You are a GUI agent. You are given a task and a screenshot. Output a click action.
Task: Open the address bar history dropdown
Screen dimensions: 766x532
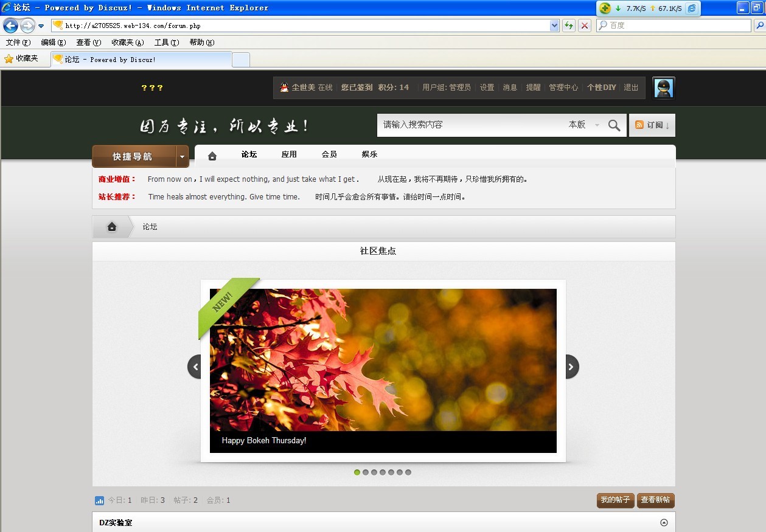(554, 26)
